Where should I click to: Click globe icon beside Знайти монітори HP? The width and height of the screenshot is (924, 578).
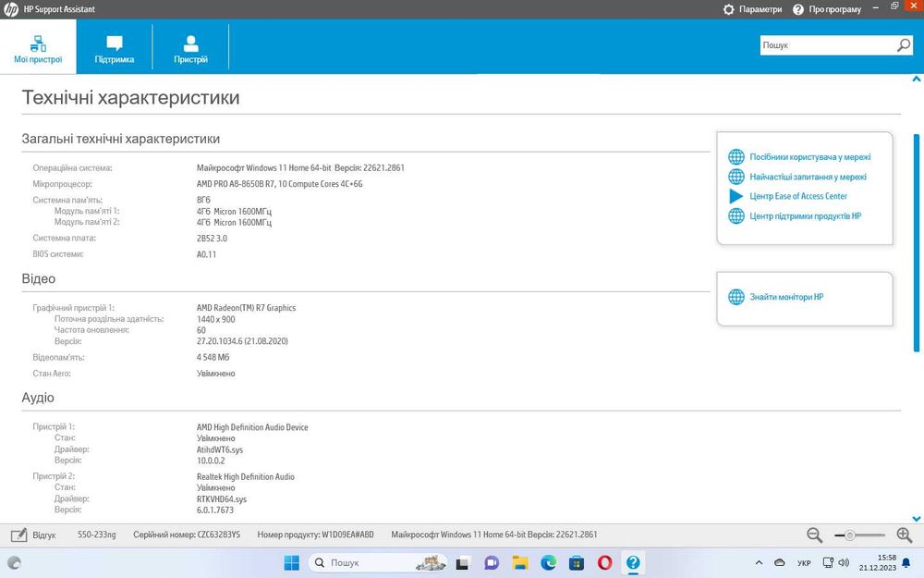[x=736, y=297]
